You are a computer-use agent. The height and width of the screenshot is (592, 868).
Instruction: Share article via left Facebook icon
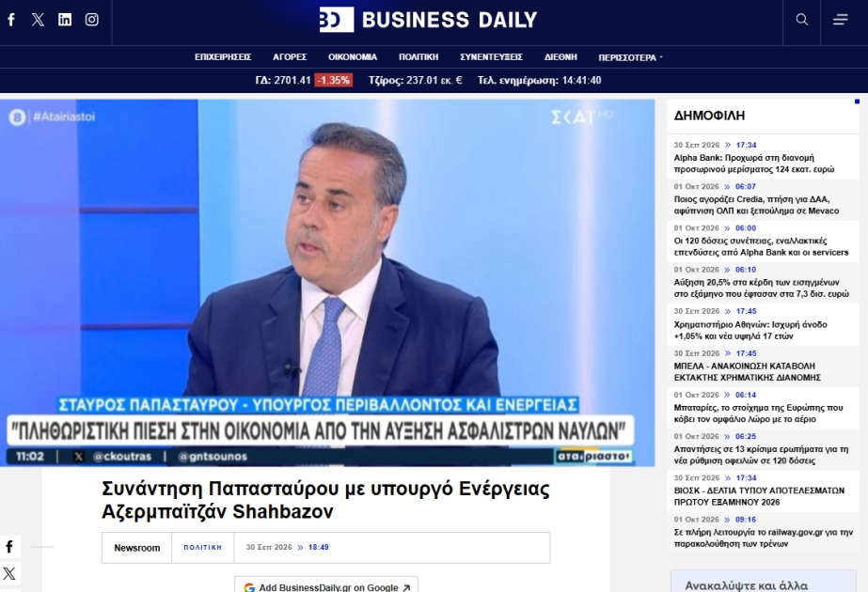9,547
